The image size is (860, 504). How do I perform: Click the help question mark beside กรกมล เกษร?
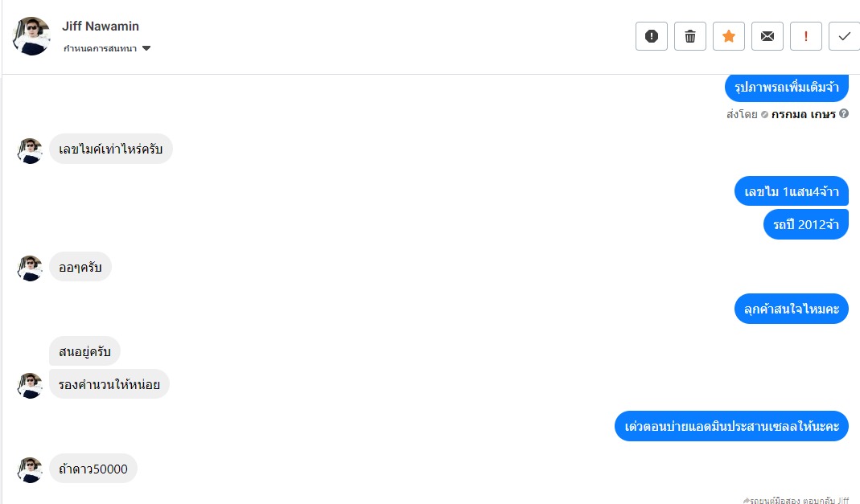tap(844, 114)
